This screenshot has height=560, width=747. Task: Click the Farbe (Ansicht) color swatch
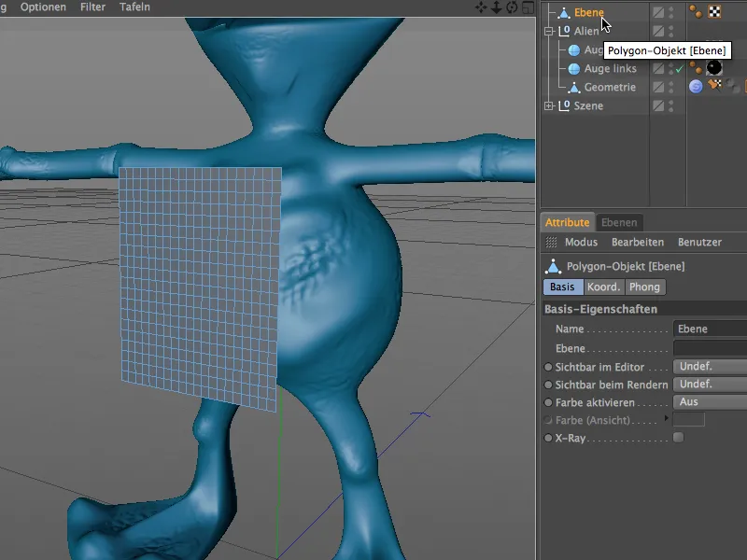pos(688,419)
